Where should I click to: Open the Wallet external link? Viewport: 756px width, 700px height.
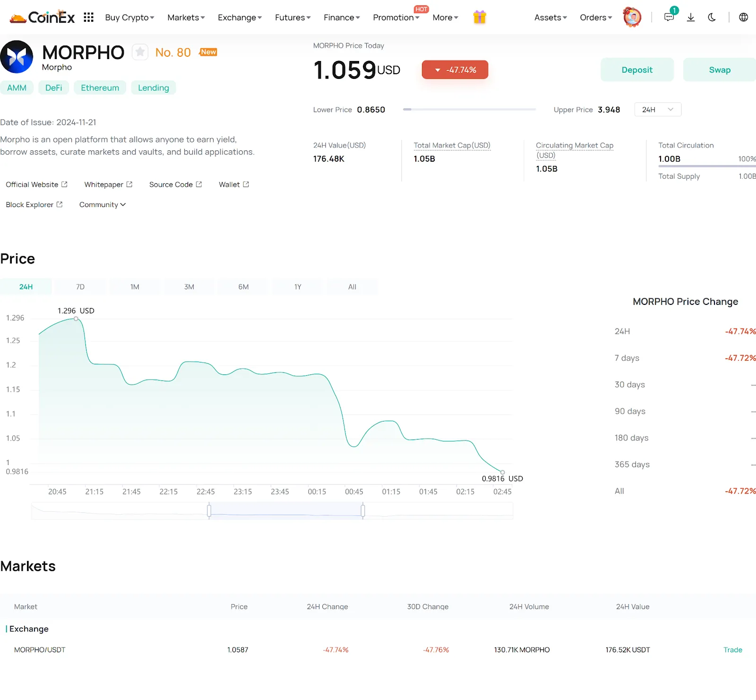(234, 184)
